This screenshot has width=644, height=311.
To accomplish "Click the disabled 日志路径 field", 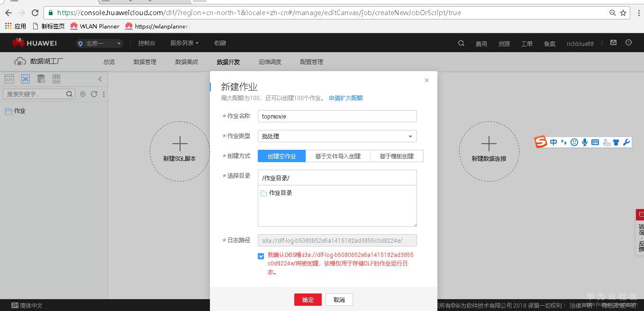I will pyautogui.click(x=337, y=240).
